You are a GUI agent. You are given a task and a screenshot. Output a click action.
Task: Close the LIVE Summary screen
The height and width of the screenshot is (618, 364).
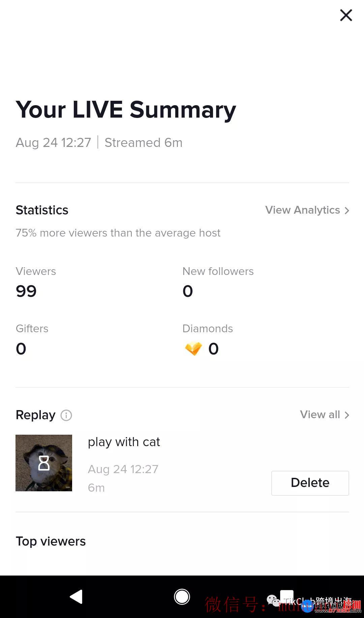(346, 15)
